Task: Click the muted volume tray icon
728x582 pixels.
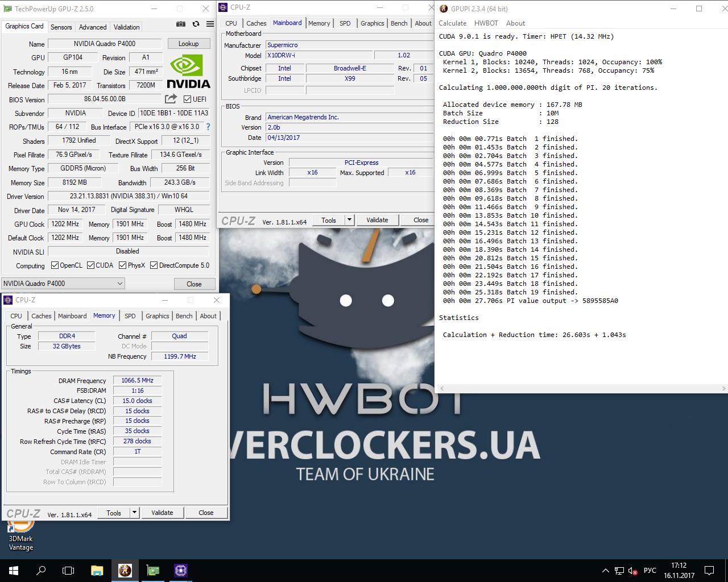Action: (x=632, y=570)
